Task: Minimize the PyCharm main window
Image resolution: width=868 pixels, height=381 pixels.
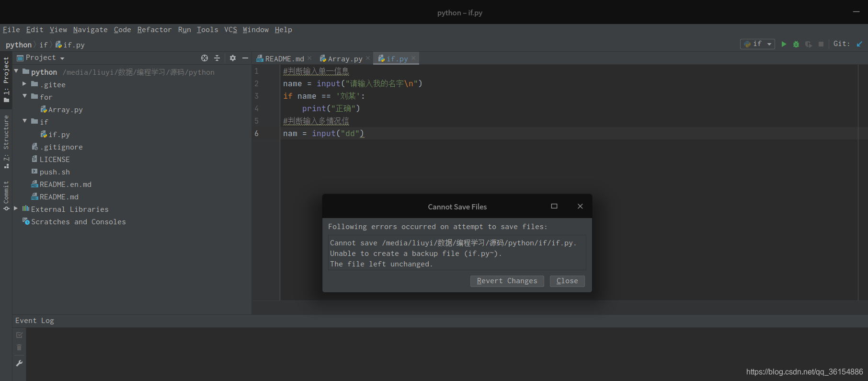Action: click(857, 12)
